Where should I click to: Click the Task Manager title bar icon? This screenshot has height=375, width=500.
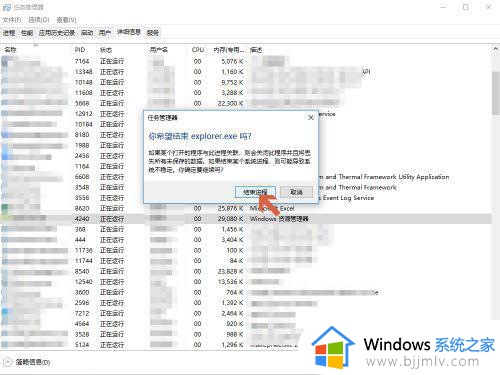(7, 7)
